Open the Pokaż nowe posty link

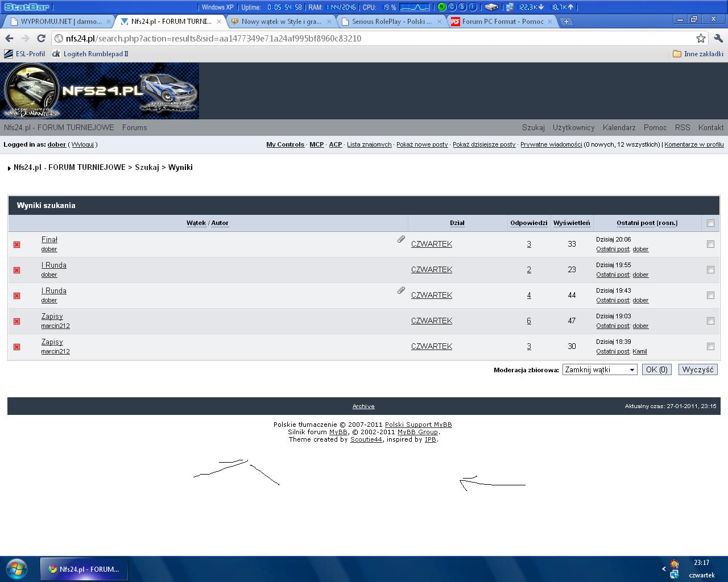422,144
